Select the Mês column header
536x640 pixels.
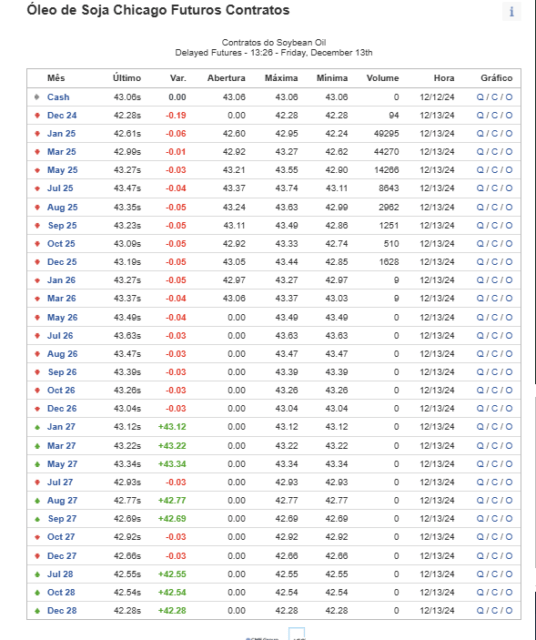56,78
